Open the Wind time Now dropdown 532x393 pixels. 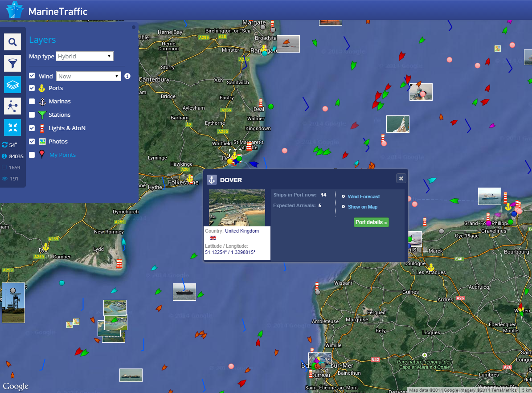[88, 76]
